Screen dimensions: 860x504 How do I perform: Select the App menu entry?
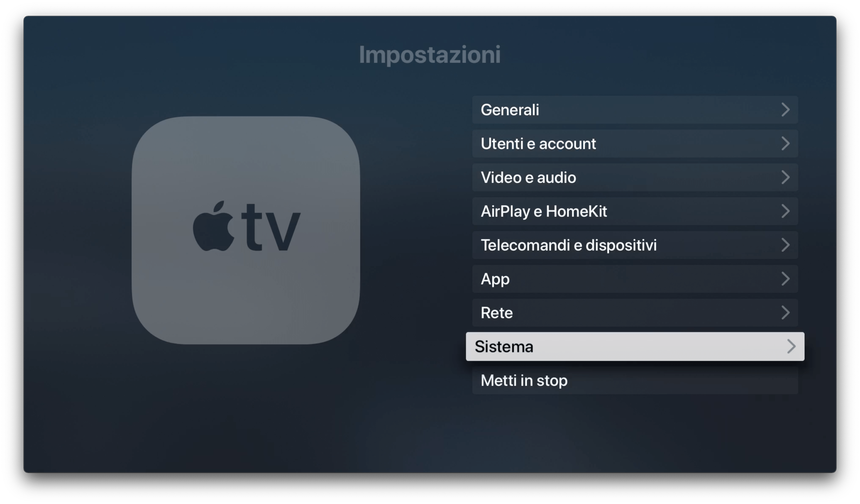[635, 279]
